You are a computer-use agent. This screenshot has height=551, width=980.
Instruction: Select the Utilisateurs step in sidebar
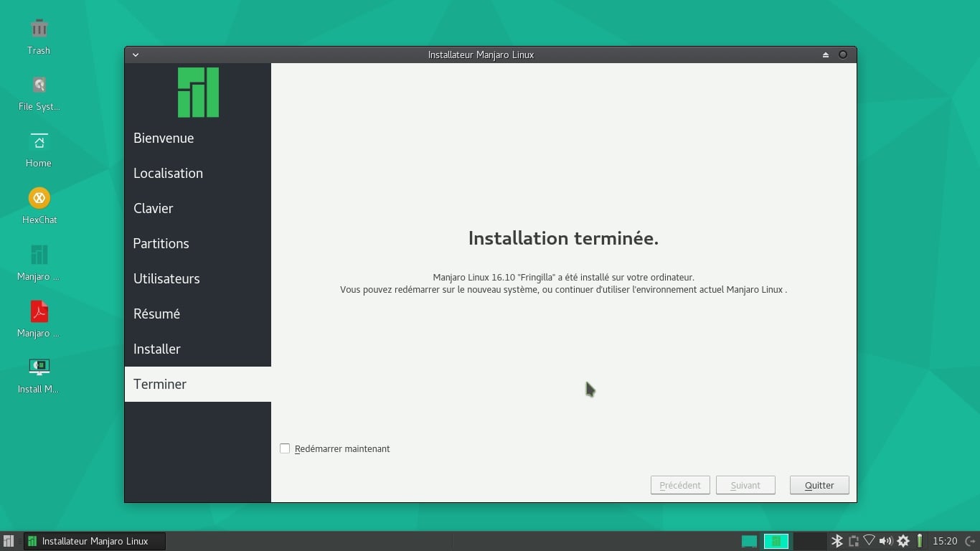point(198,278)
